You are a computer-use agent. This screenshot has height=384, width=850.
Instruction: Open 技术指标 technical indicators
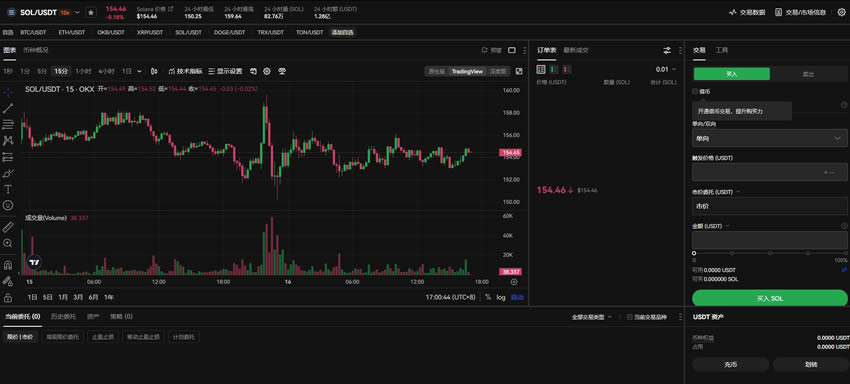tap(185, 71)
